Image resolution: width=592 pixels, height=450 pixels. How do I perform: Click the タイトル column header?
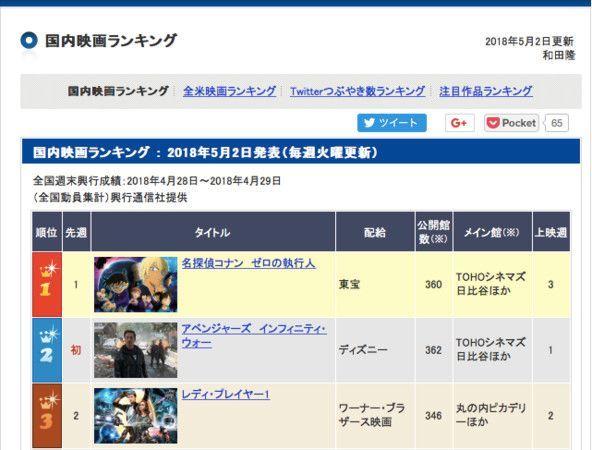tap(213, 232)
